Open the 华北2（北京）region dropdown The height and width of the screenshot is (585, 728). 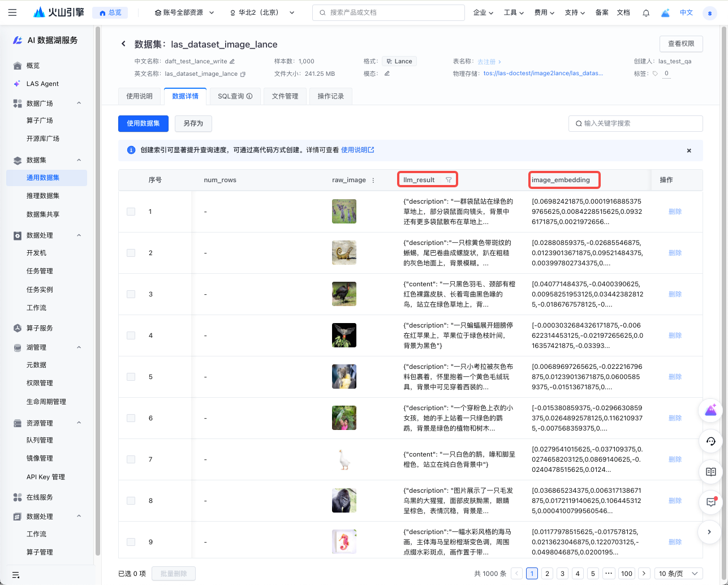[x=262, y=12]
